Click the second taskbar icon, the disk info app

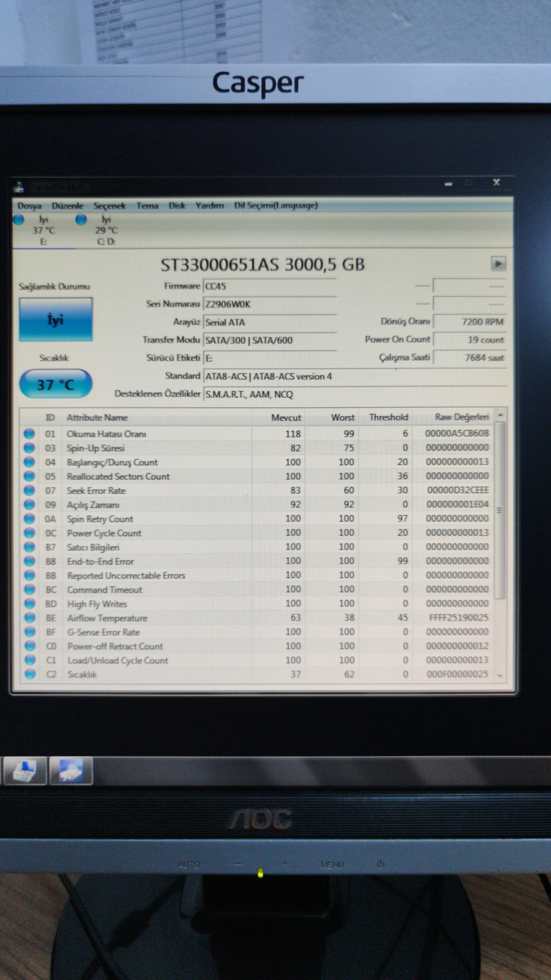pyautogui.click(x=71, y=771)
